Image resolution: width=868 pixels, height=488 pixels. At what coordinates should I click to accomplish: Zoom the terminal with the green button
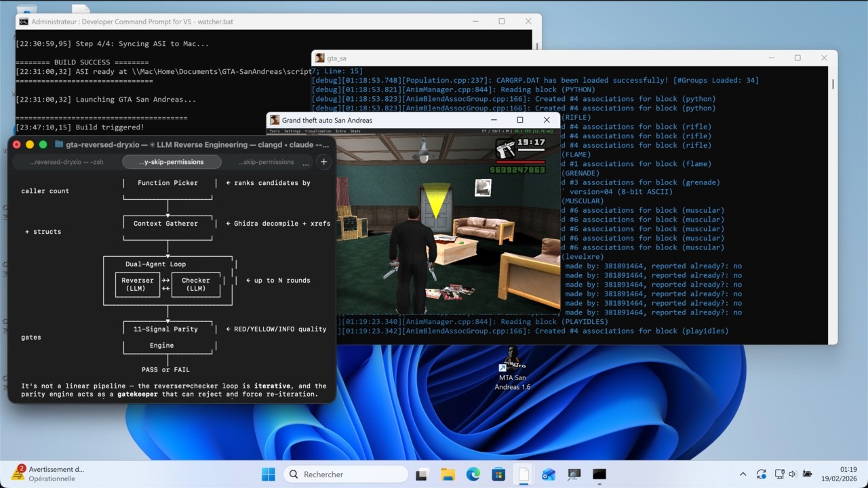43,144
